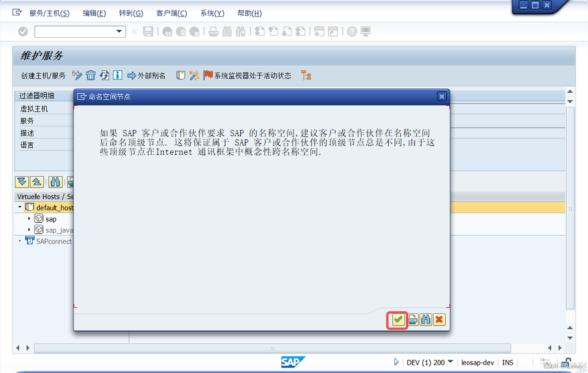Viewport: 588px width, 373px height.
Task: Click the Help question mark icon
Action: coord(352,32)
